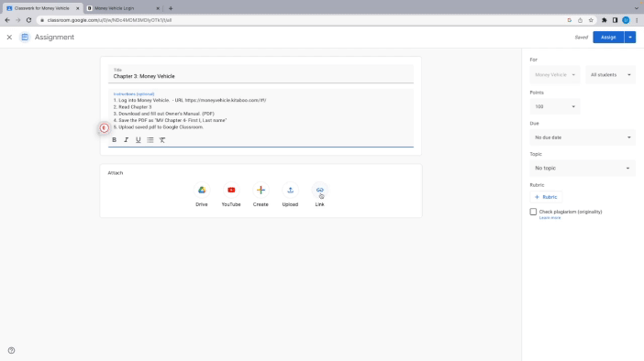Click the red grammar checker badge

coord(105,128)
